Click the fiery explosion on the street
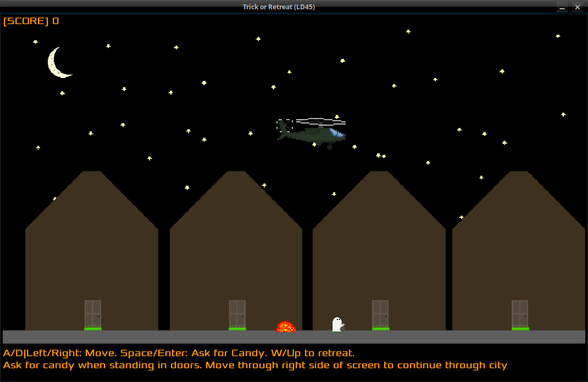This screenshot has width=588, height=382. [x=286, y=327]
